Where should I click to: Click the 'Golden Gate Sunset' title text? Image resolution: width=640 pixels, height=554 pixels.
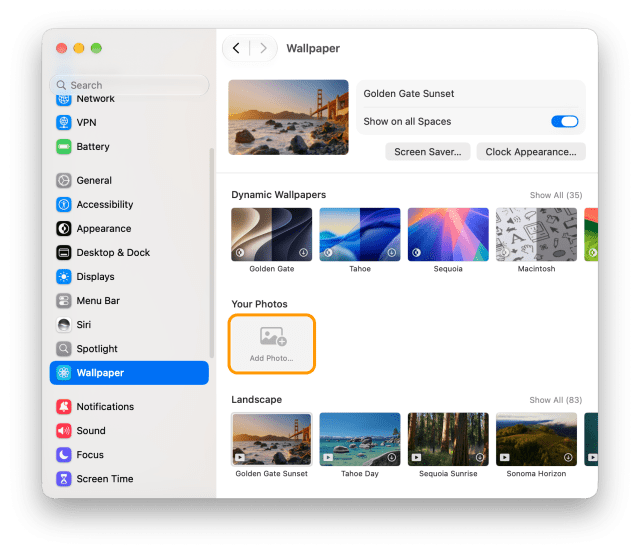tap(409, 94)
